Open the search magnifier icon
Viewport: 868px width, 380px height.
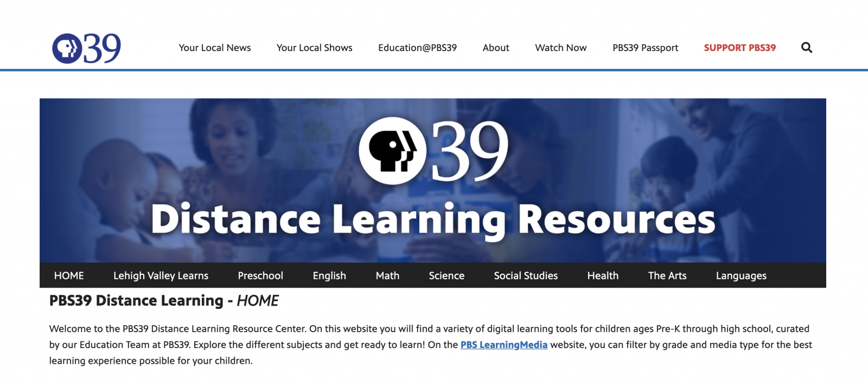pos(807,48)
